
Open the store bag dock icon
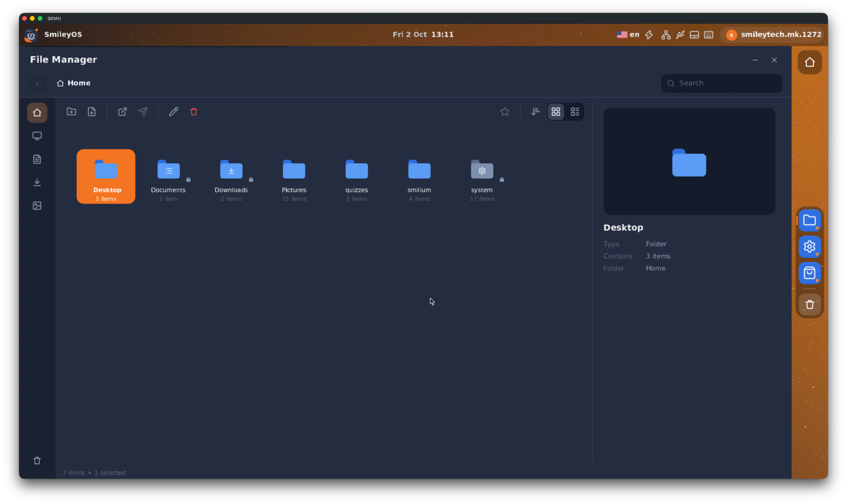pyautogui.click(x=810, y=273)
